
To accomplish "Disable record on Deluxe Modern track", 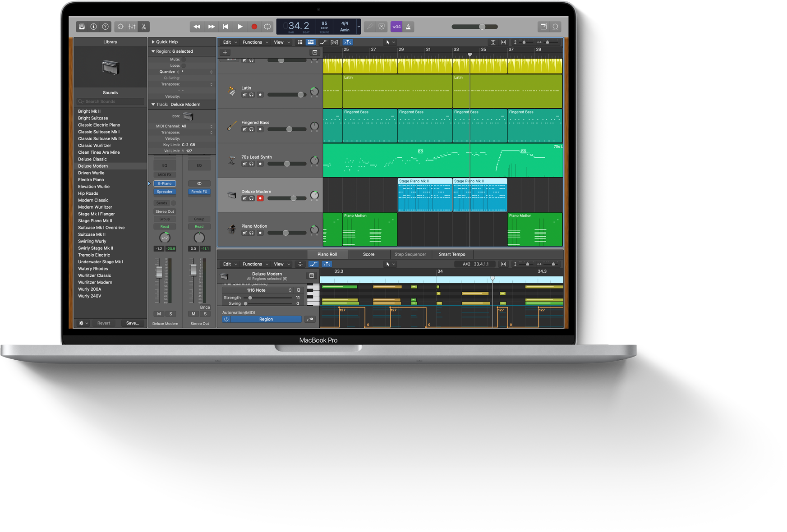I will 260,198.
